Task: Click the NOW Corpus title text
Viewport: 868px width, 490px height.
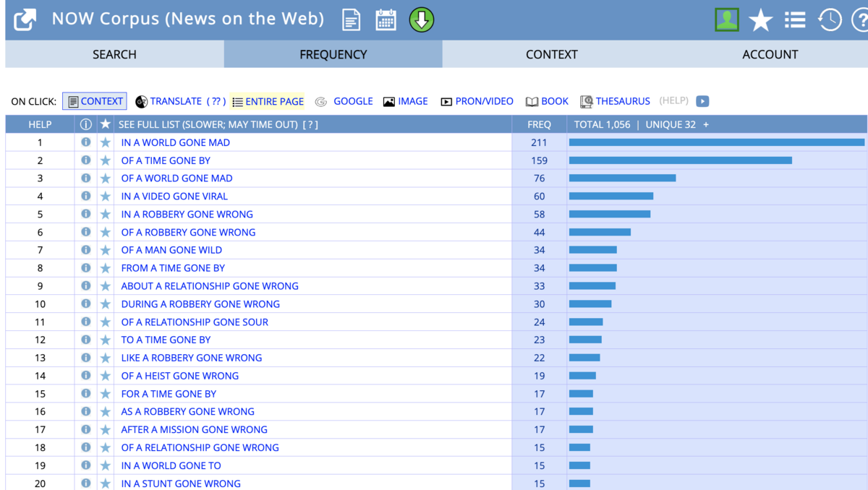Action: point(188,19)
